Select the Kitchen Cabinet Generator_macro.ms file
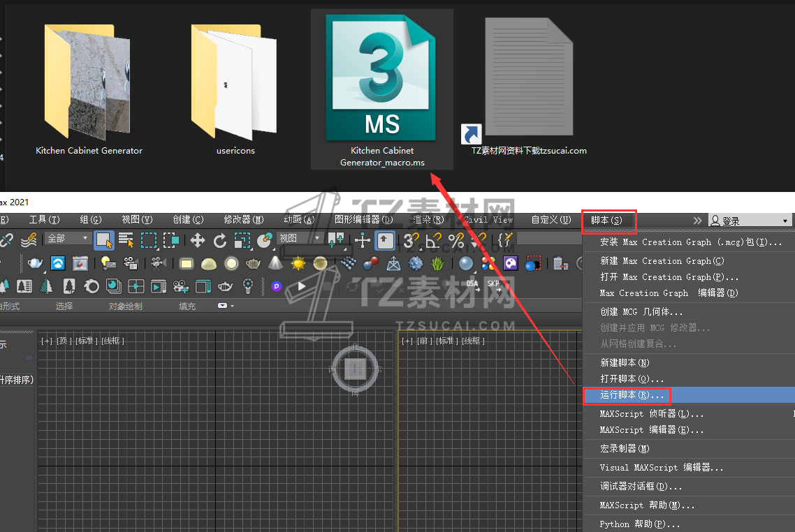 pos(382,89)
